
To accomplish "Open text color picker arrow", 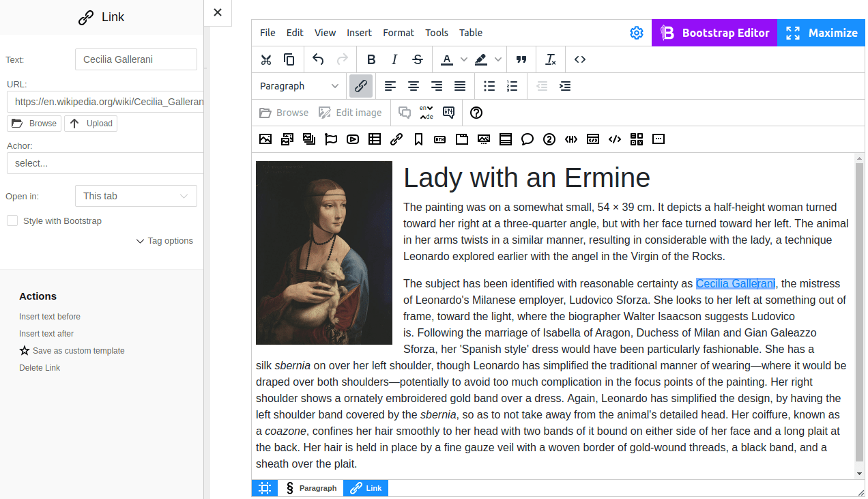I will pos(464,59).
